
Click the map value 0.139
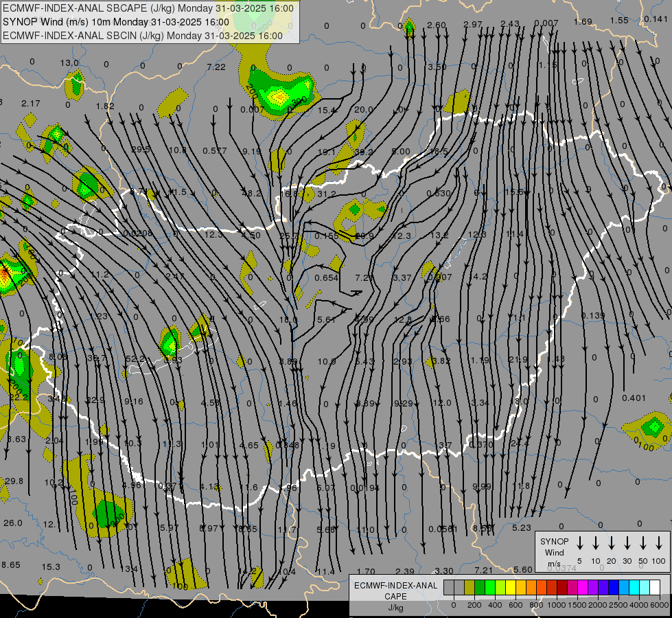593,316
